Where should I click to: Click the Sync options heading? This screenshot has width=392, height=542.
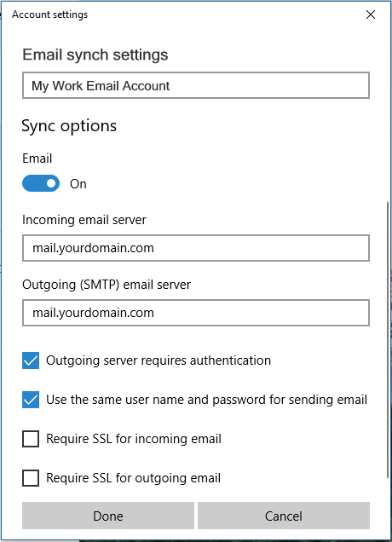(69, 126)
